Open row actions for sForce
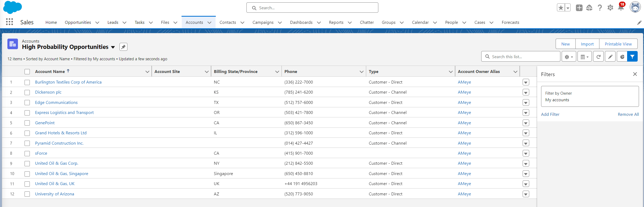Screen dimensions: 644x207 pyautogui.click(x=526, y=153)
